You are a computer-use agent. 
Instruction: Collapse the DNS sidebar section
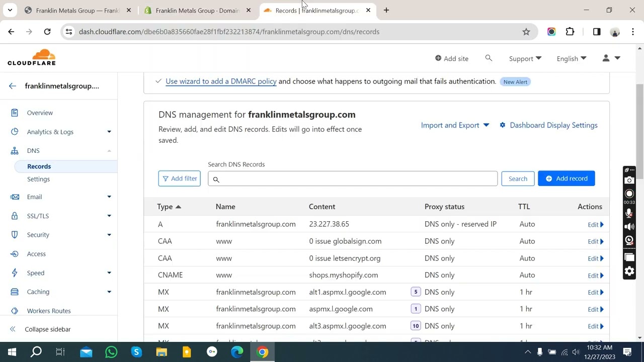[x=109, y=151]
